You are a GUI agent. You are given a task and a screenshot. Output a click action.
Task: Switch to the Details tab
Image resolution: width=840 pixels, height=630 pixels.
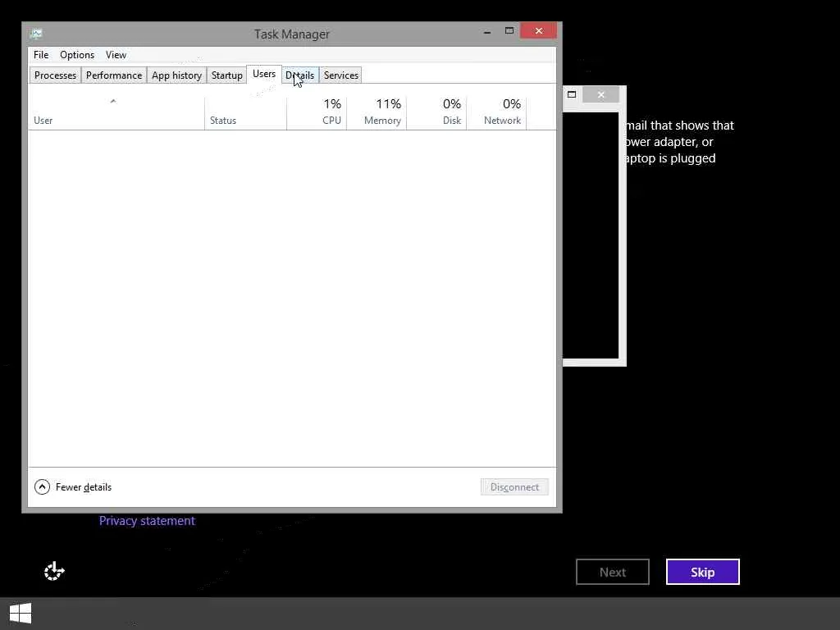(x=300, y=75)
